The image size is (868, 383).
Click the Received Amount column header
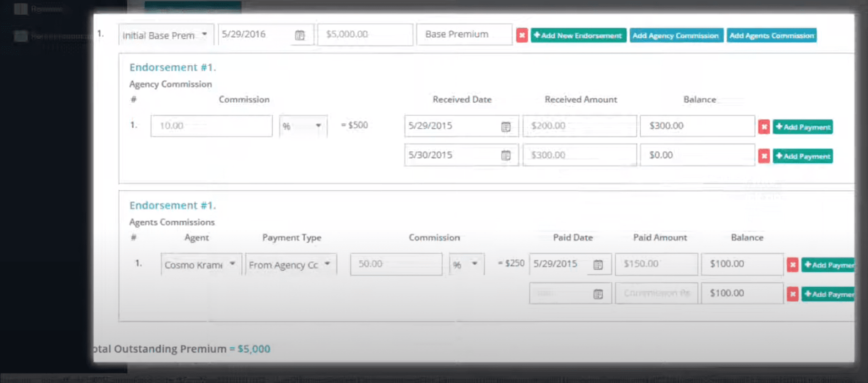point(581,100)
